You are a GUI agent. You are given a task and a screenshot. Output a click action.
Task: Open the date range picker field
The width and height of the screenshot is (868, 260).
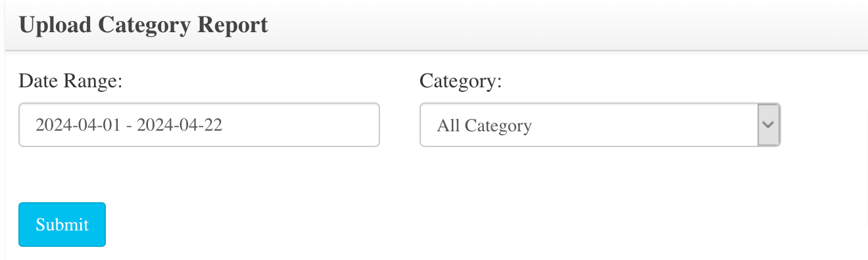coord(199,125)
